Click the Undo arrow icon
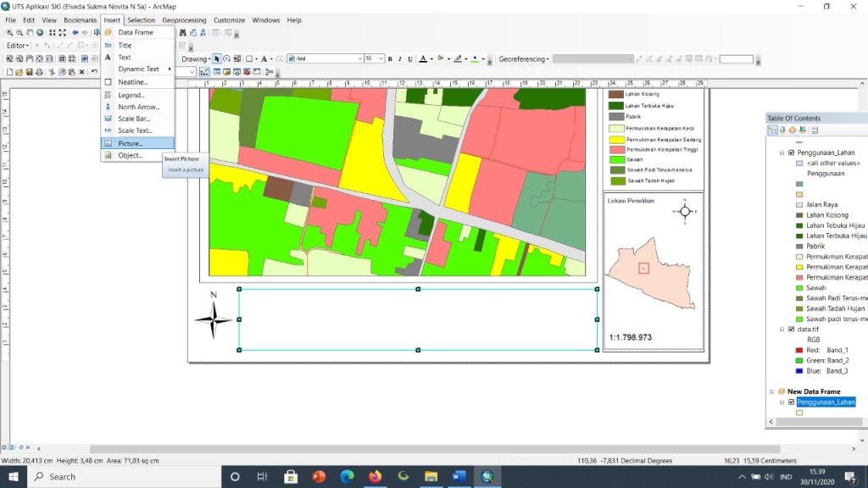The height and width of the screenshot is (488, 868). [x=94, y=72]
